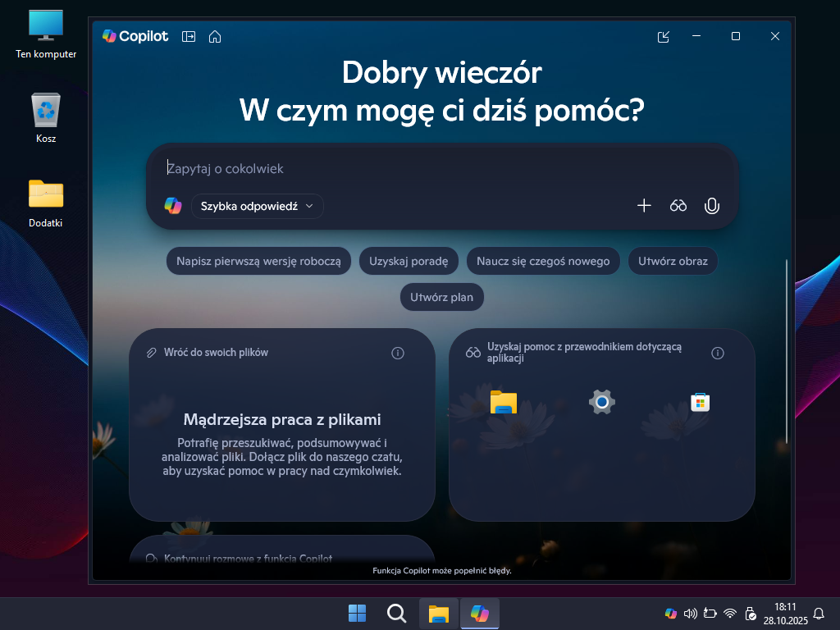Click info icon on app guide card

pos(718,353)
